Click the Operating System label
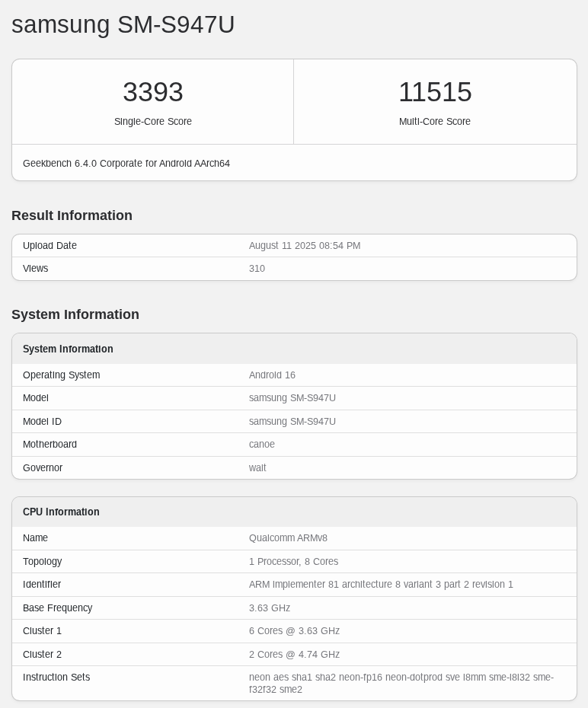Screen dimensions: 588x708 (62, 375)
